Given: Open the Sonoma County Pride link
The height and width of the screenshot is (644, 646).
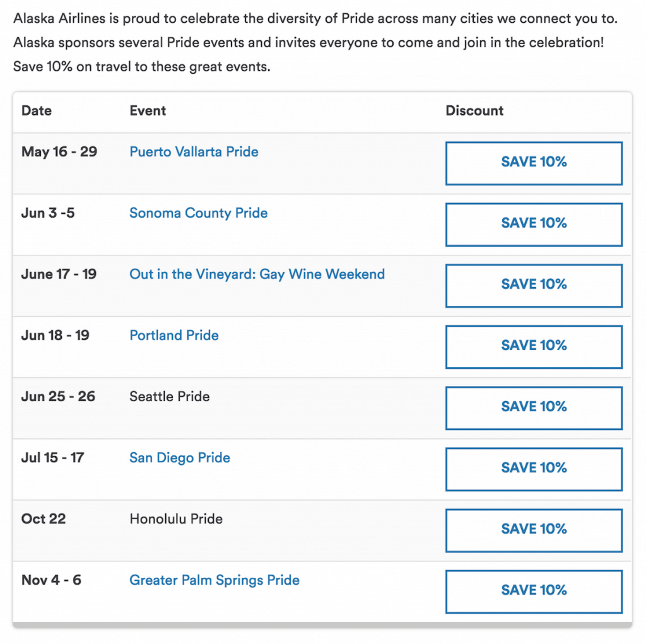Looking at the screenshot, I should point(198,213).
